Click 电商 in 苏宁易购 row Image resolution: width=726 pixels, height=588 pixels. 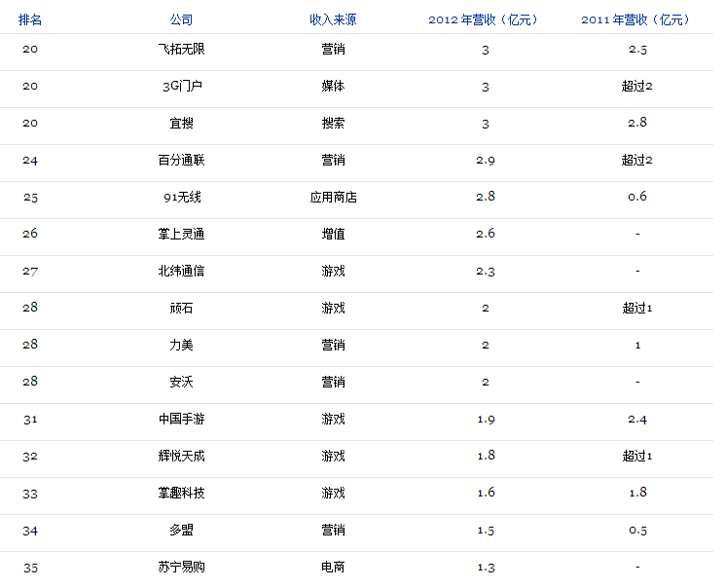[334, 568]
